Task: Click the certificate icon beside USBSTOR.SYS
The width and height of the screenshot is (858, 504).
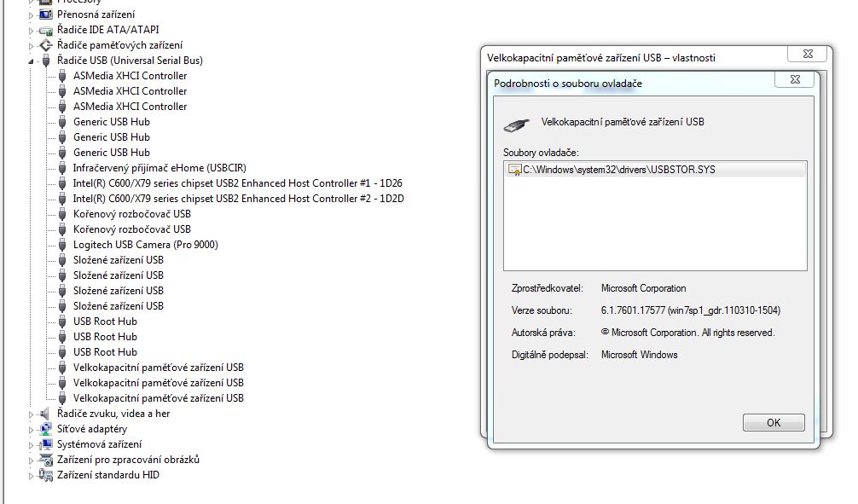Action: (x=514, y=170)
